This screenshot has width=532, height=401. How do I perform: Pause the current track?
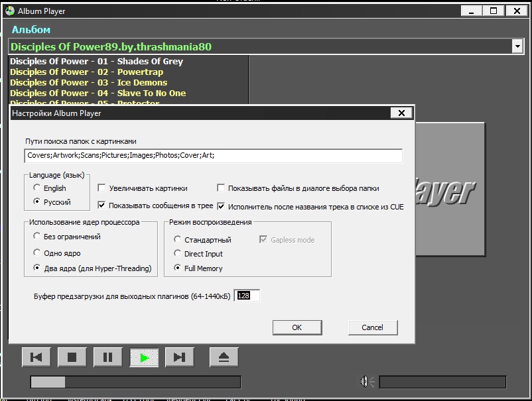coord(108,357)
